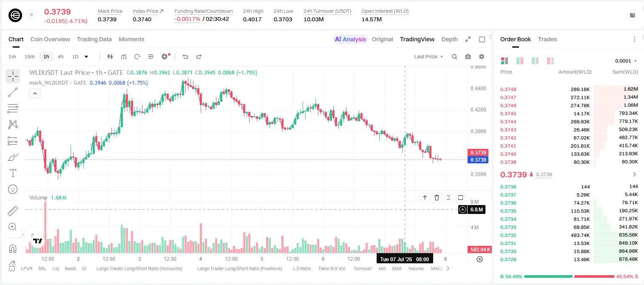Click the chart snapshot camera icon
The image size is (644, 285).
[468, 57]
